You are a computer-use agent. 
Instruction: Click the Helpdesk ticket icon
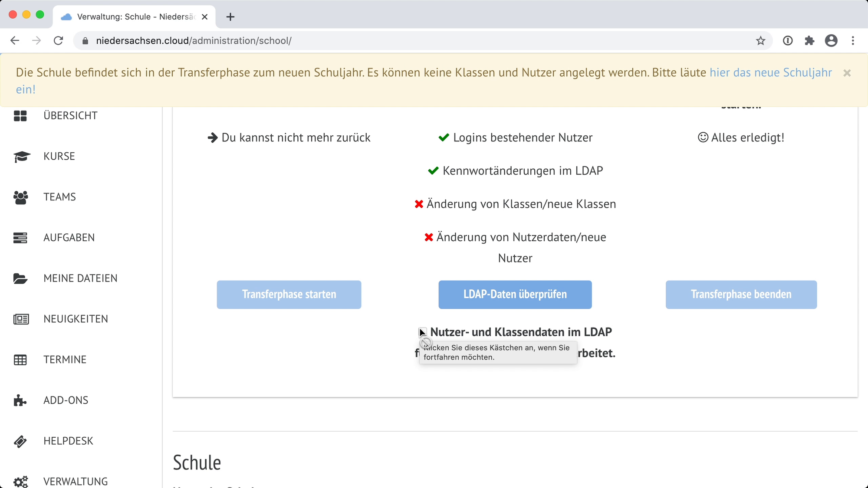[x=20, y=441]
